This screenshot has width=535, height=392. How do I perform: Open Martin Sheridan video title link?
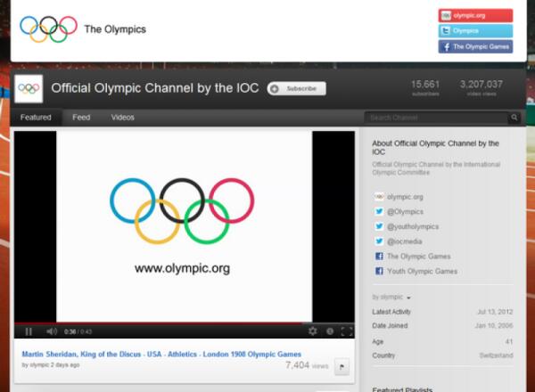(x=161, y=355)
